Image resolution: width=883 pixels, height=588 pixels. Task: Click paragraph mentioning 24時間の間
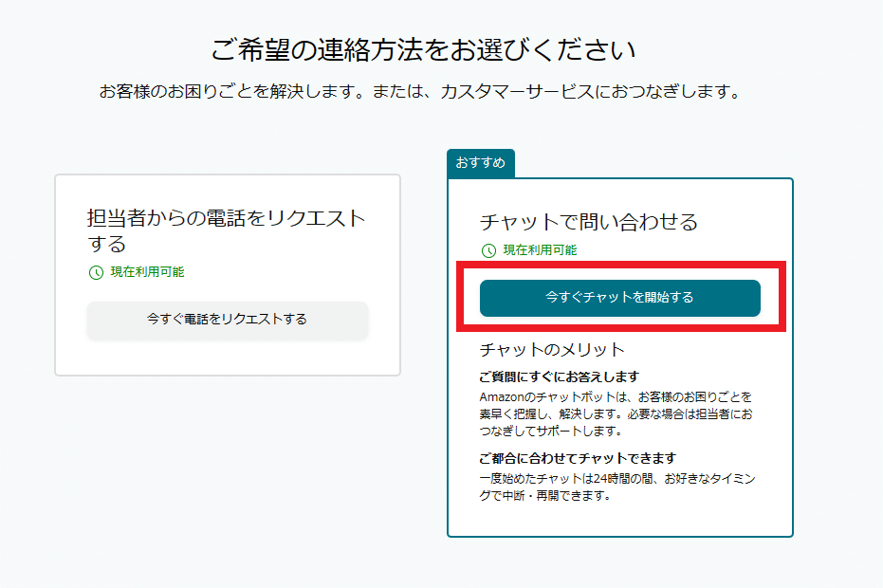tap(617, 487)
